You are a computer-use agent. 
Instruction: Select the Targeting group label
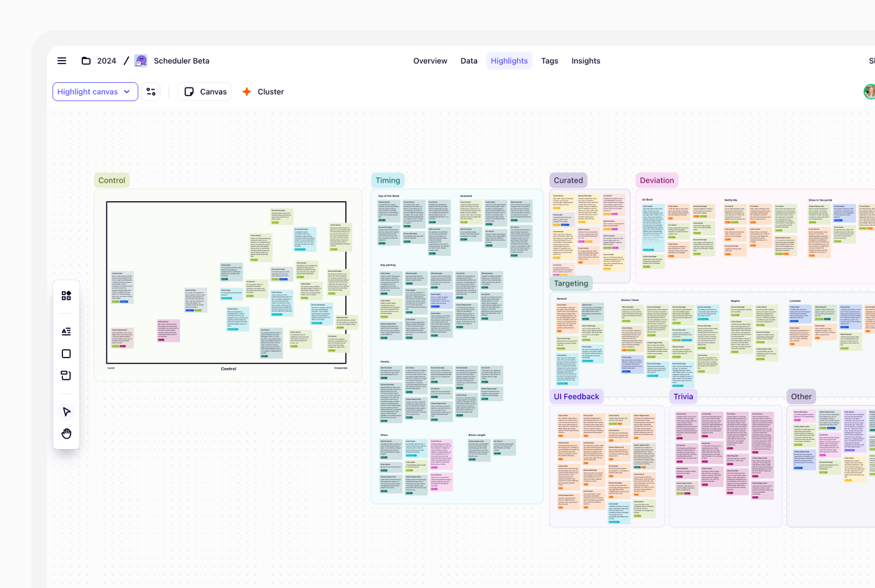click(x=571, y=283)
